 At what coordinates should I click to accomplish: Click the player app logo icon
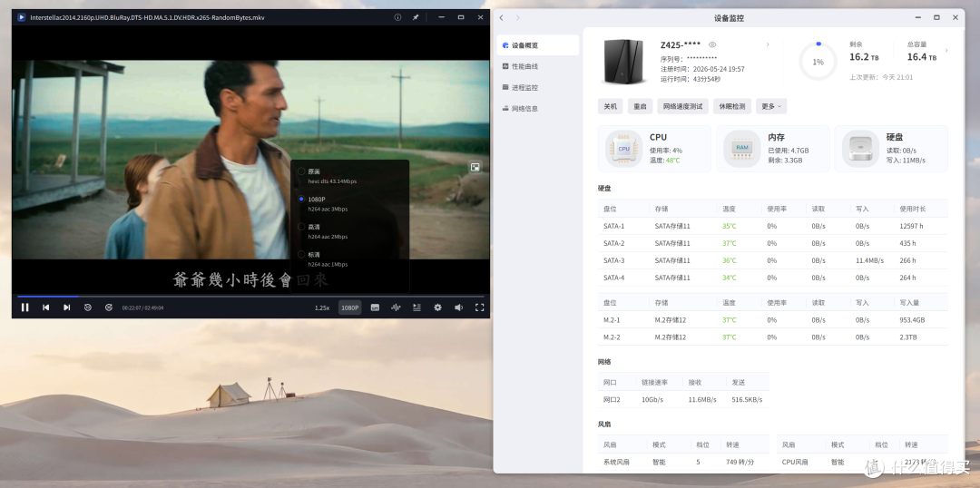21,17
